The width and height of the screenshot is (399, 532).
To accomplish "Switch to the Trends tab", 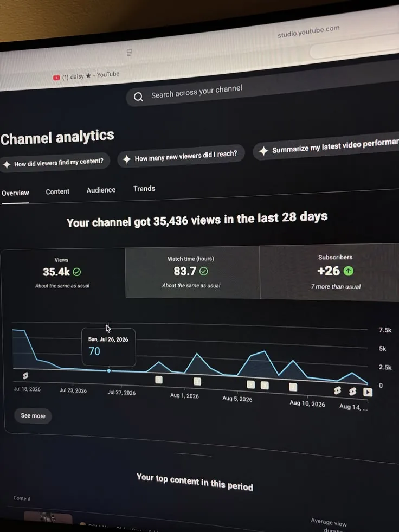I will [144, 189].
